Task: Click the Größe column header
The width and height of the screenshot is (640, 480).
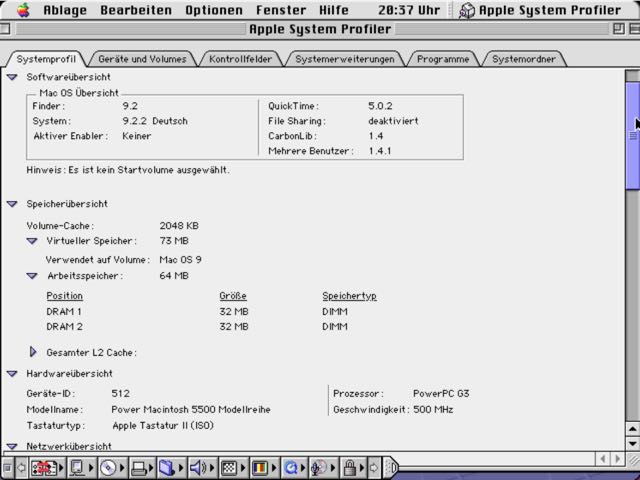Action: [x=233, y=296]
